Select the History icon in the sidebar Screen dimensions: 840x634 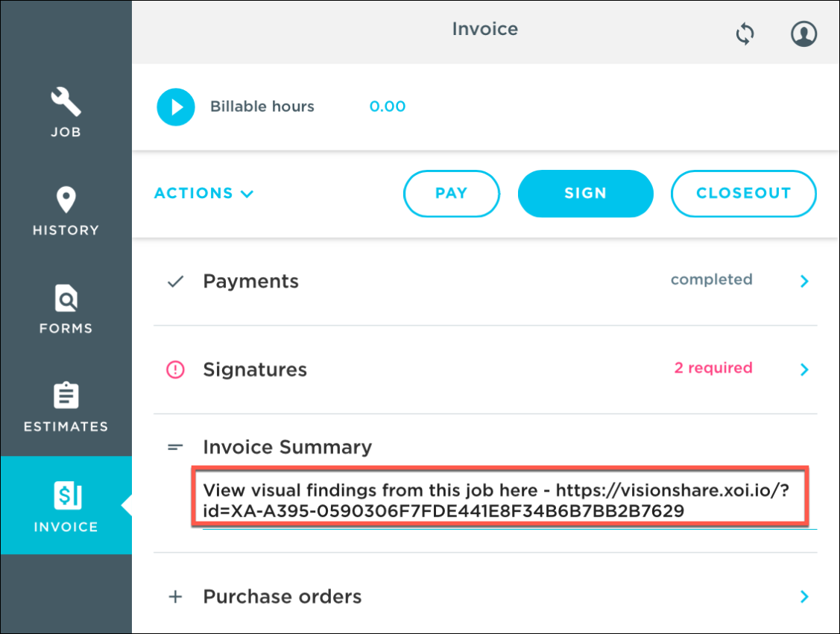coord(66,210)
